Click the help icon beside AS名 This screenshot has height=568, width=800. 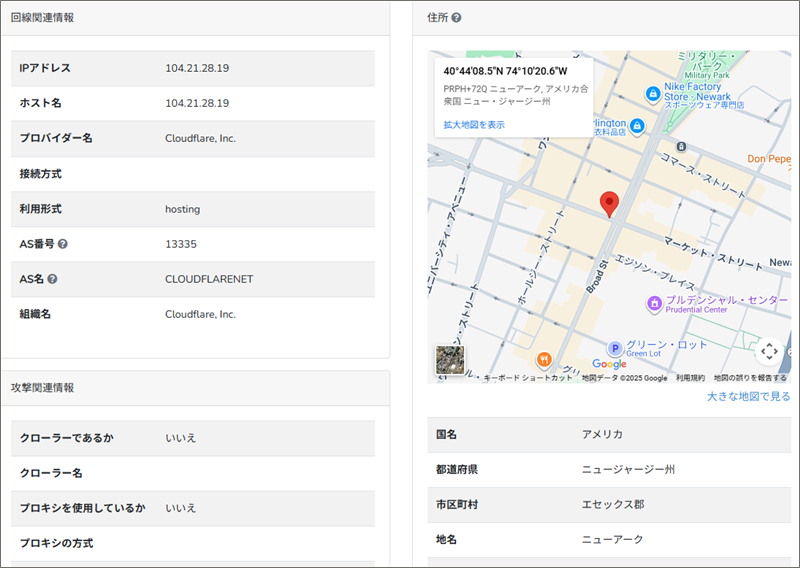point(52,279)
